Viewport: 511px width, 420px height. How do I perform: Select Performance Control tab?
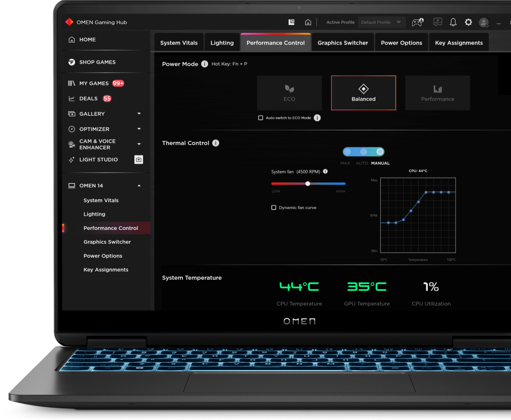point(275,43)
